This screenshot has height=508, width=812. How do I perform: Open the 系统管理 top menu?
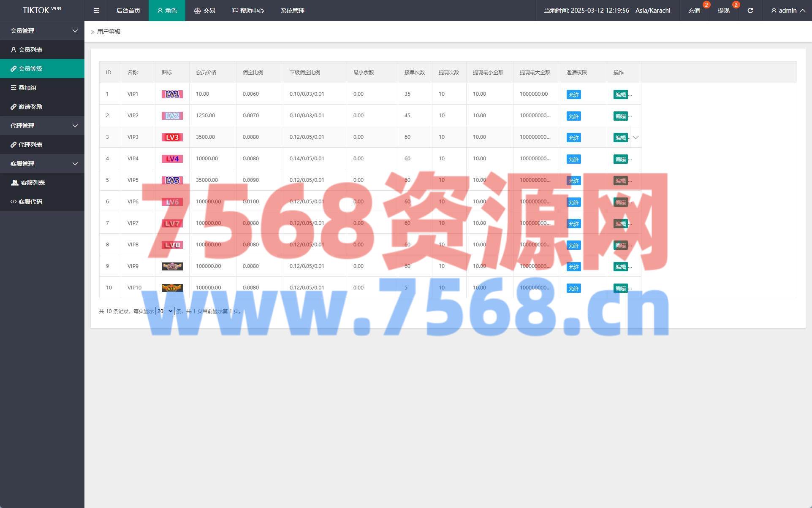click(x=292, y=11)
